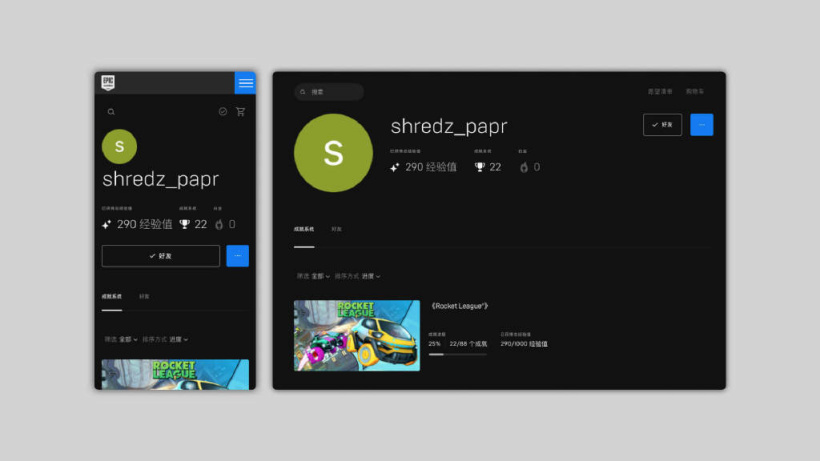Click the 22/88 个成就 achievement count

[468, 344]
